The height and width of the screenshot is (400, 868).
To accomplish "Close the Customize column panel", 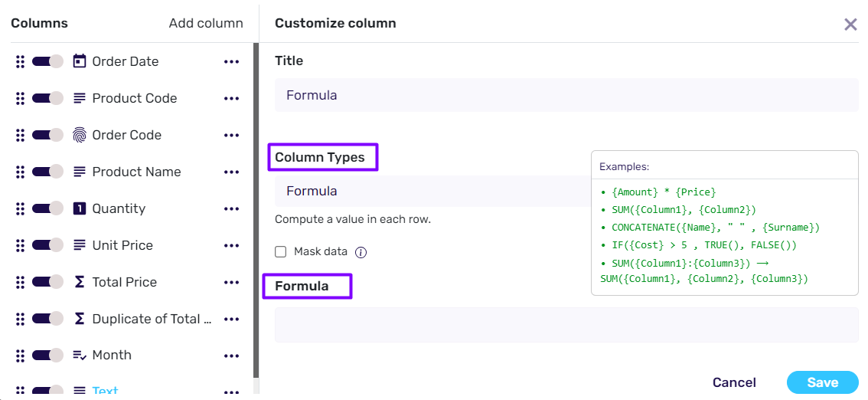I will 850,25.
